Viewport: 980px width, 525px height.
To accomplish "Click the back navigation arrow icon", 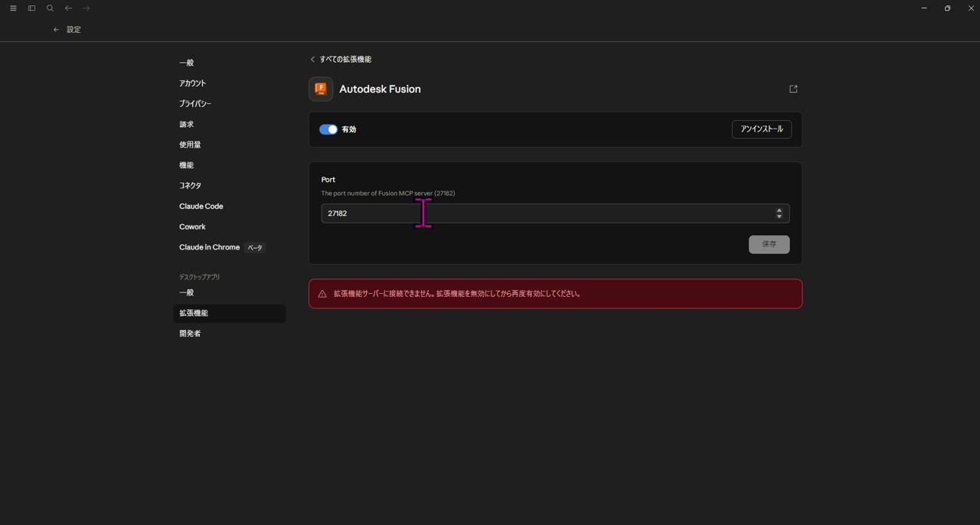I will (x=68, y=8).
